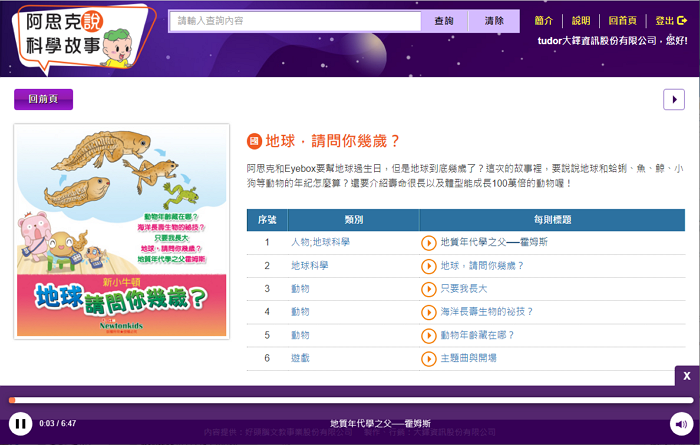Screen dimensions: 700x445
Task: Open the 動物年齡藏在哪？ title link
Action: 477,335
